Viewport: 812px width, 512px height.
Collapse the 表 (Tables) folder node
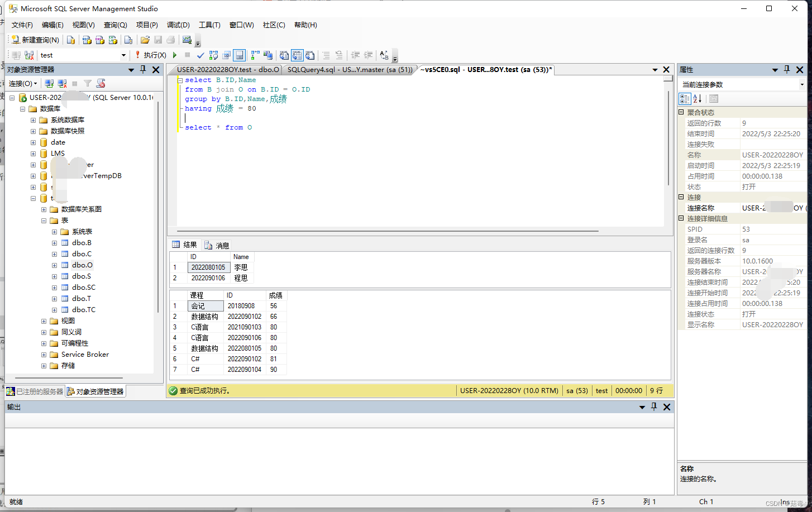44,221
